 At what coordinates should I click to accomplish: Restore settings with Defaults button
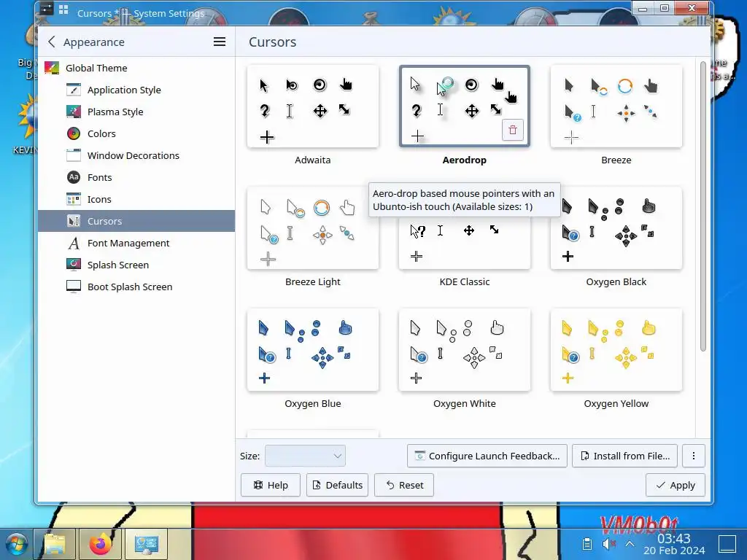(337, 485)
